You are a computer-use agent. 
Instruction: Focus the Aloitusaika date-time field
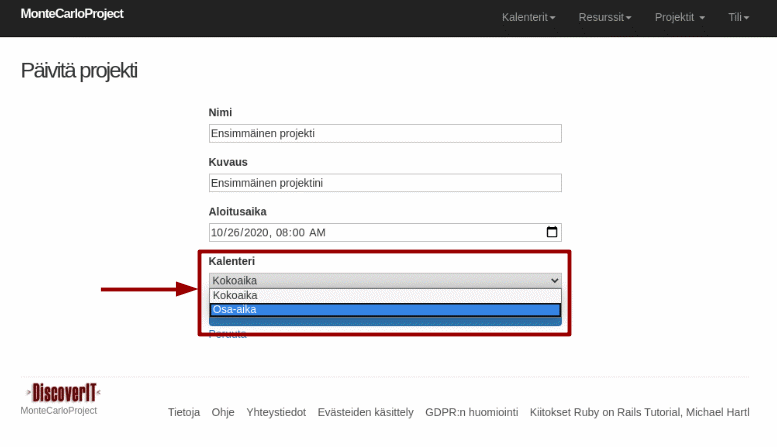370,232
